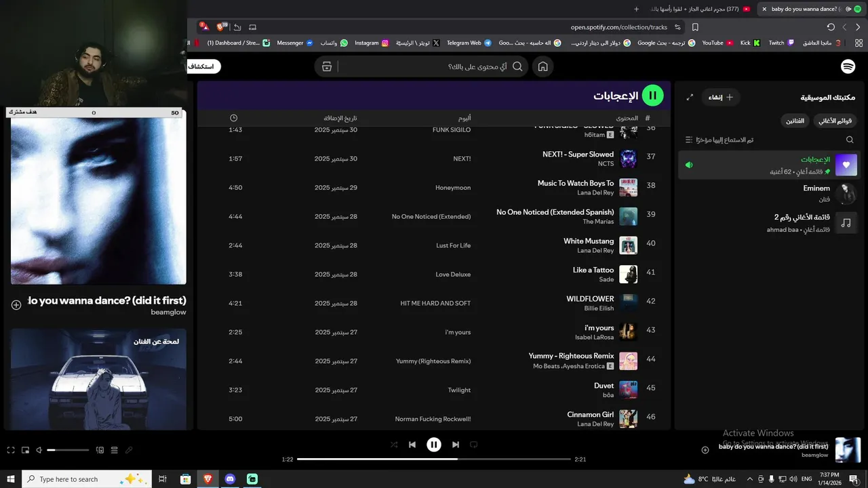Enter fullscreen via the player fullscreen icon

click(x=10, y=450)
